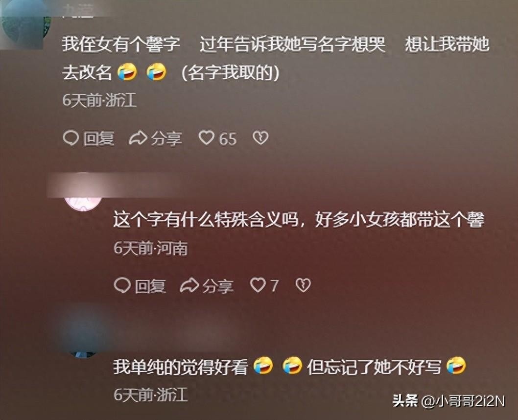Click the comment asking 这个字有什么特殊含义吗

click(299, 219)
